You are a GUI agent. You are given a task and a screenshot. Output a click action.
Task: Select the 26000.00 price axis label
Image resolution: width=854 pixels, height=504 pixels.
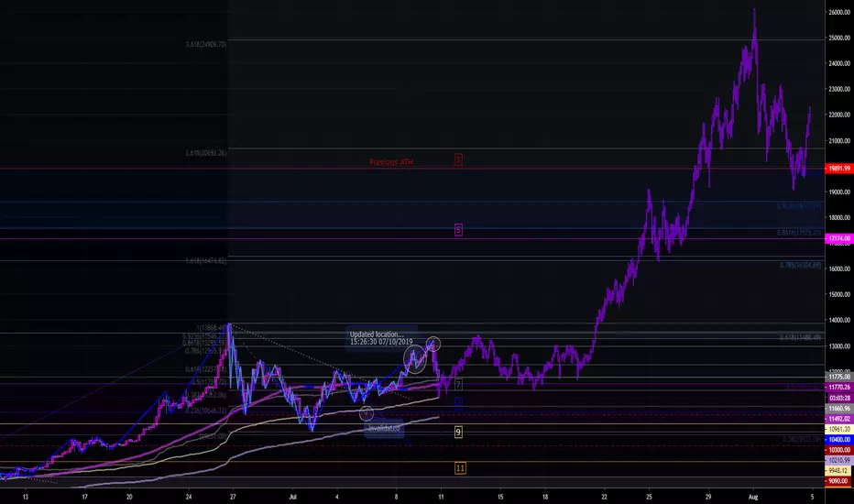point(839,12)
